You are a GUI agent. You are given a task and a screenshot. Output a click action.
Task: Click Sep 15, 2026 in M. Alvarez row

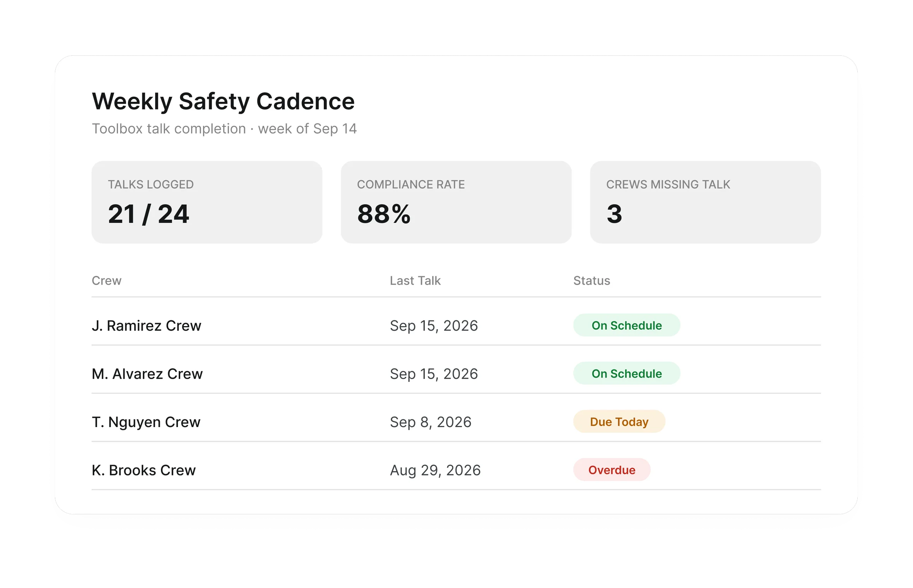pyautogui.click(x=434, y=374)
